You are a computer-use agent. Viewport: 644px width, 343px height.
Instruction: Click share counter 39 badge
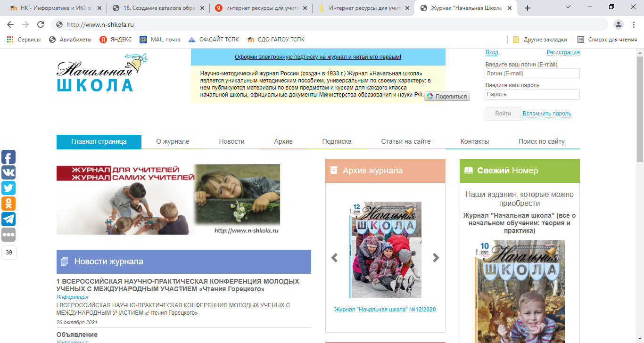9,253
